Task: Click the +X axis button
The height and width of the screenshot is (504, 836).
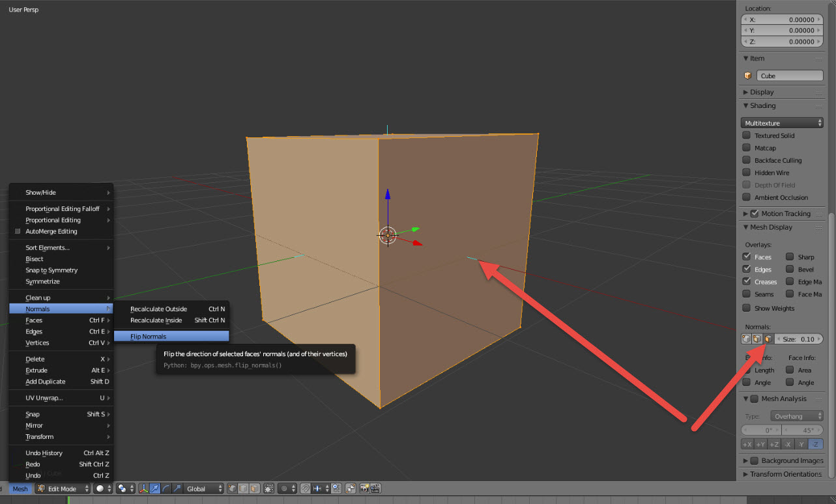Action: pos(747,444)
